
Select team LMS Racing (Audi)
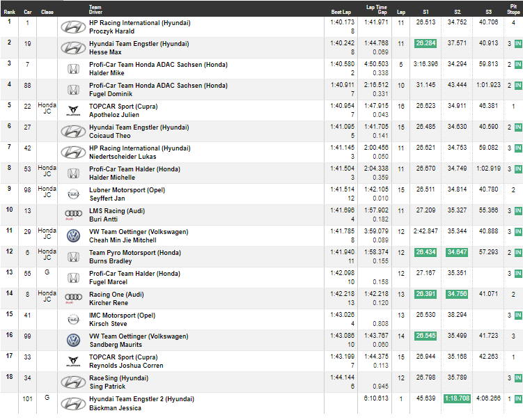point(117,211)
